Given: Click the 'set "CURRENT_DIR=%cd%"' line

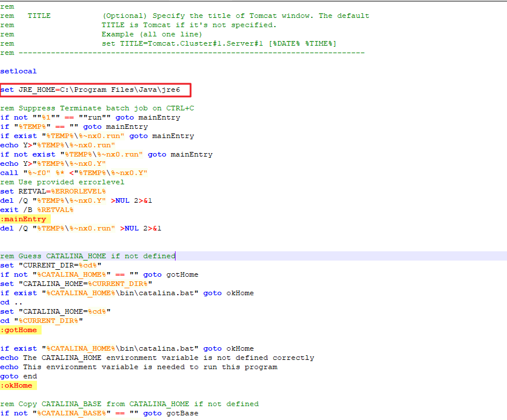Looking at the screenshot, I should (x=51, y=265).
